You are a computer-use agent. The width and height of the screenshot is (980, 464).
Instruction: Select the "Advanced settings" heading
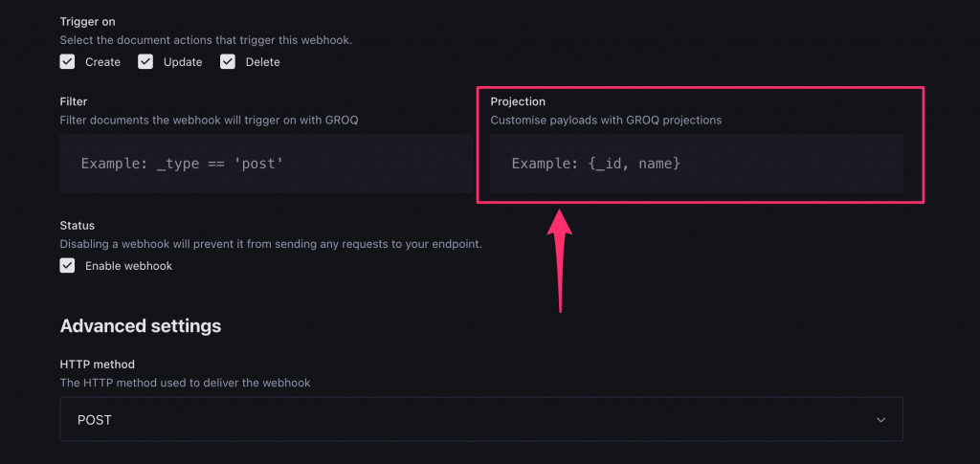141,326
